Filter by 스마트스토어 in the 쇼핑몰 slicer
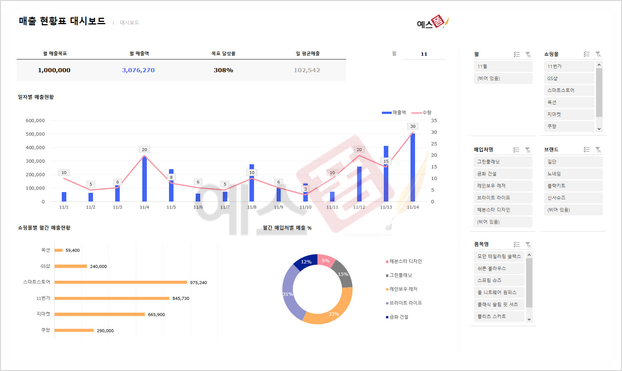The height and width of the screenshot is (371, 622). (569, 90)
